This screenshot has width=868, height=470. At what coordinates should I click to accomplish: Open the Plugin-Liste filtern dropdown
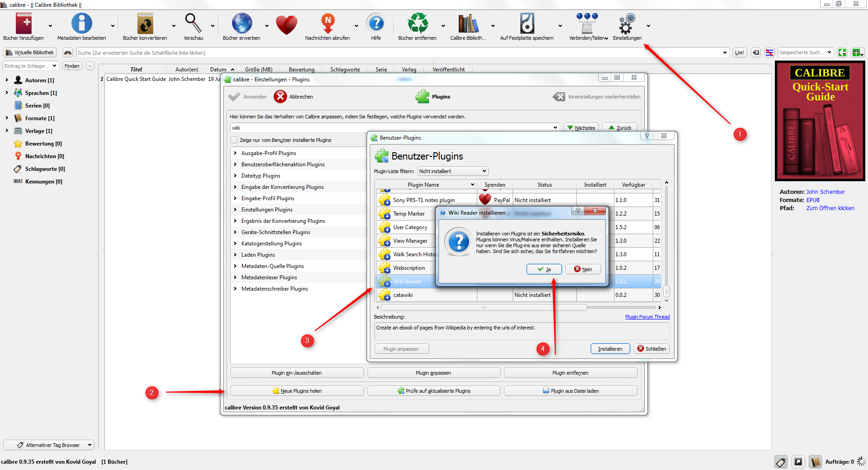coord(453,171)
